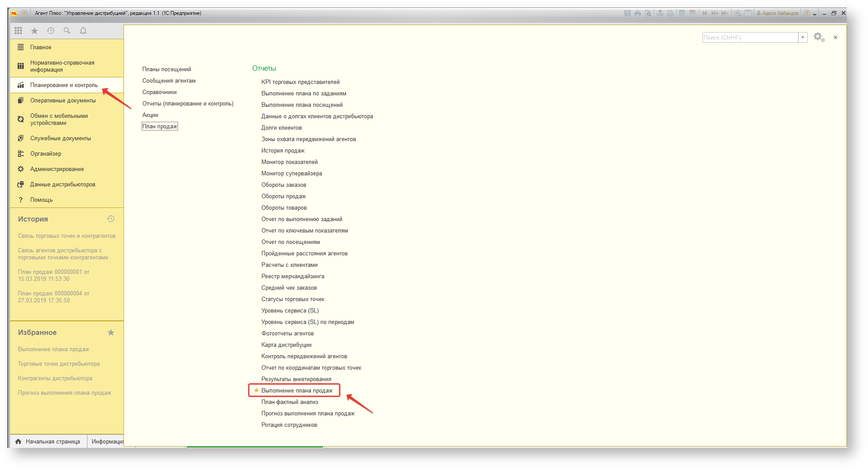Clear the search field with its x button

[x=803, y=37]
